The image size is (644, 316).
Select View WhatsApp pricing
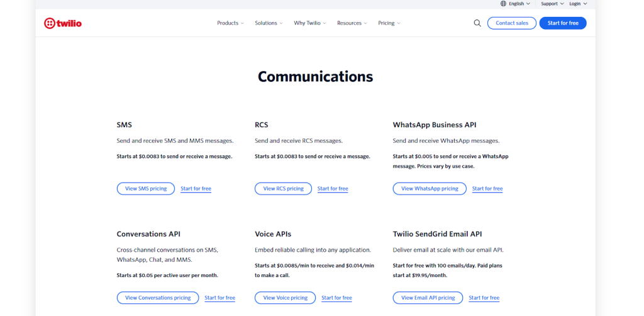(x=430, y=189)
